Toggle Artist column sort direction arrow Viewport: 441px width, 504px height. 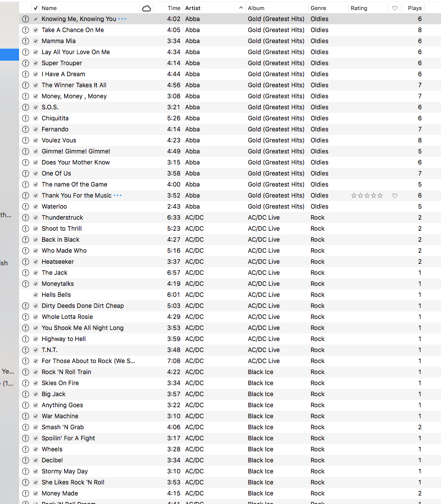coord(241,8)
